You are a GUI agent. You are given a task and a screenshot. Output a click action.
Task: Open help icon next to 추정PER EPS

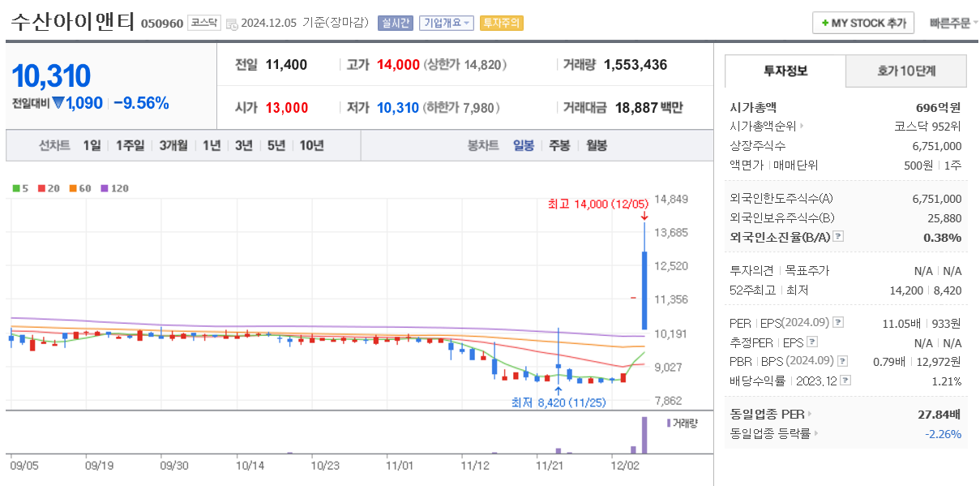pyautogui.click(x=811, y=342)
